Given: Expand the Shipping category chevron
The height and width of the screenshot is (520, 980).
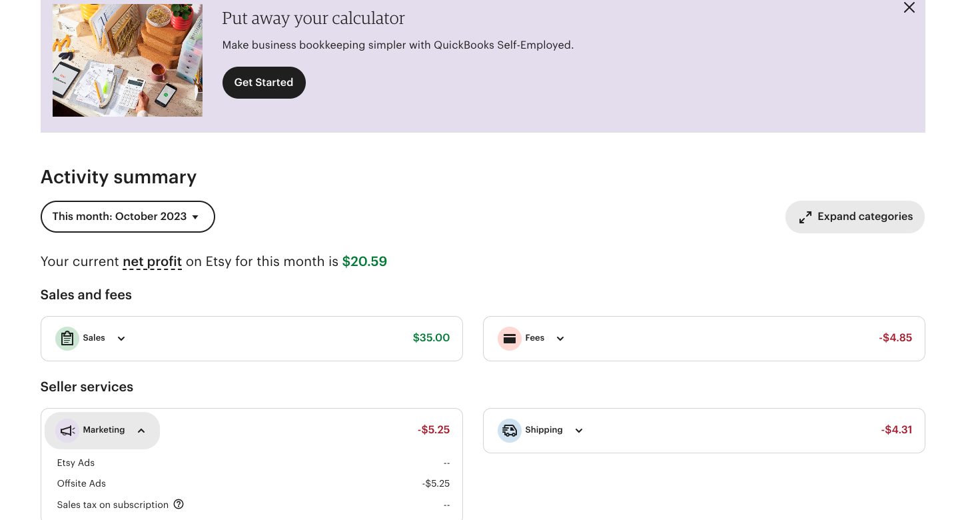Looking at the screenshot, I should coord(579,431).
